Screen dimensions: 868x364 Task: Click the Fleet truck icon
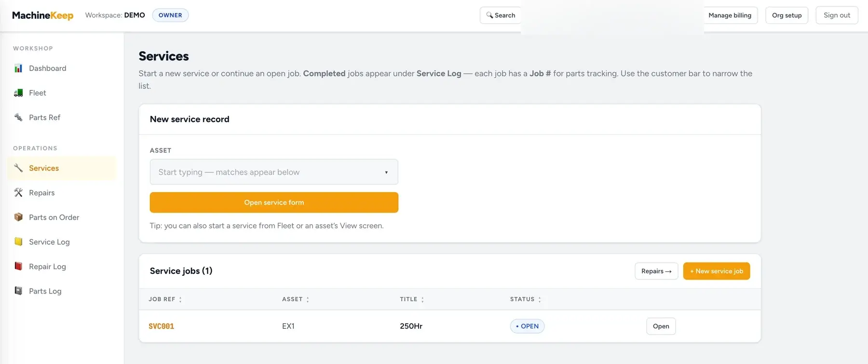(x=18, y=93)
